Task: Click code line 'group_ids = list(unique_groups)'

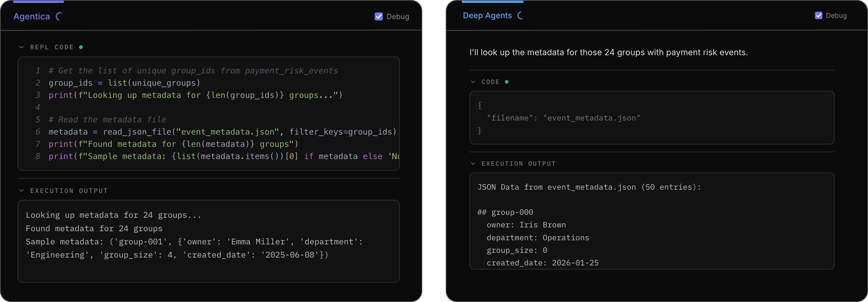Action: pos(125,83)
